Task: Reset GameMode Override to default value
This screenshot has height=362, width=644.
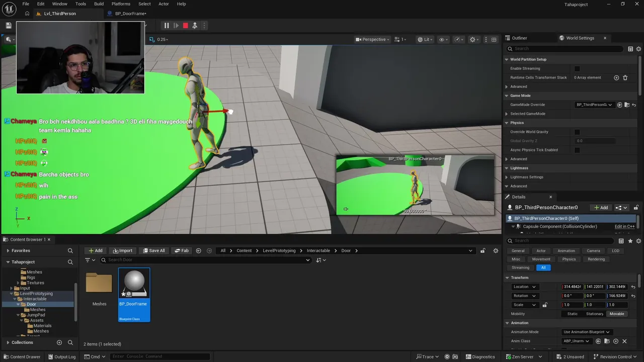Action: [634, 105]
